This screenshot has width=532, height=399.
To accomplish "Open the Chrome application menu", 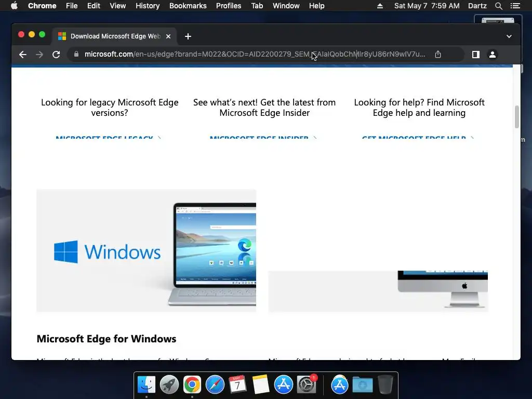I will click(42, 6).
